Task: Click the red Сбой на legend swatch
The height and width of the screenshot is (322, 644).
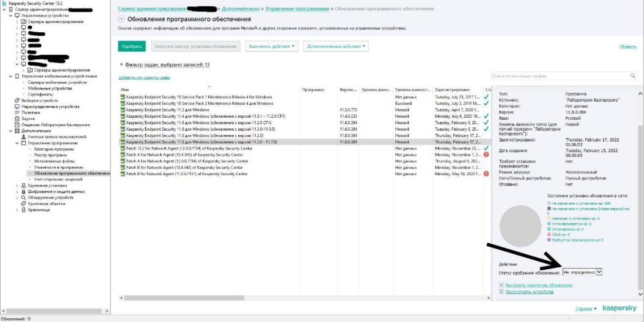Action: (549, 234)
